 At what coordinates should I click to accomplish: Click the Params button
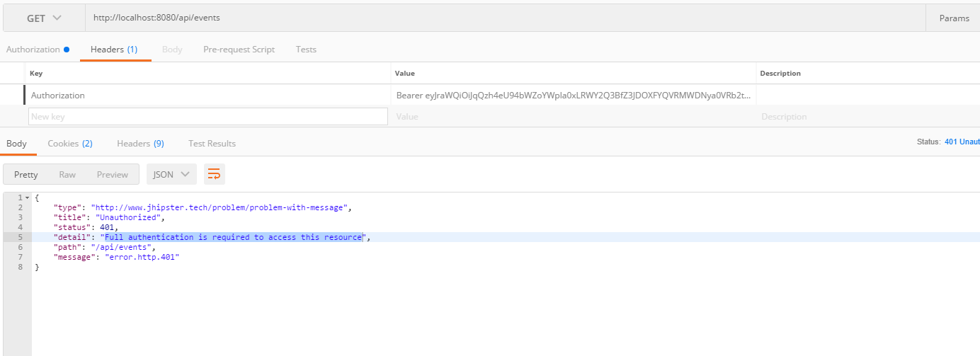click(953, 18)
